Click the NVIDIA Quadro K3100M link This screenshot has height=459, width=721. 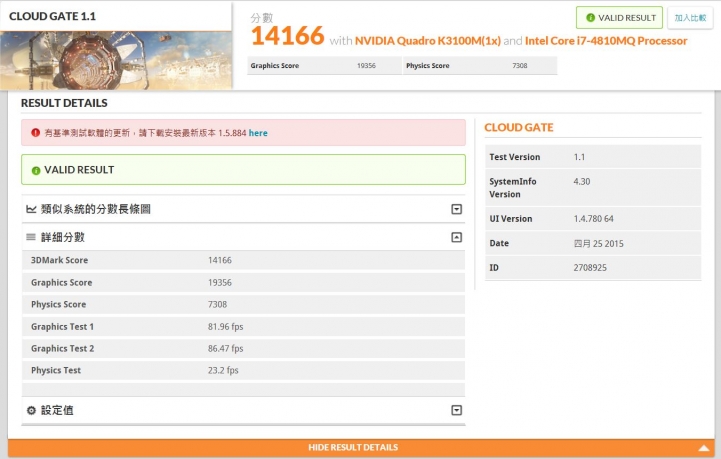click(x=428, y=41)
